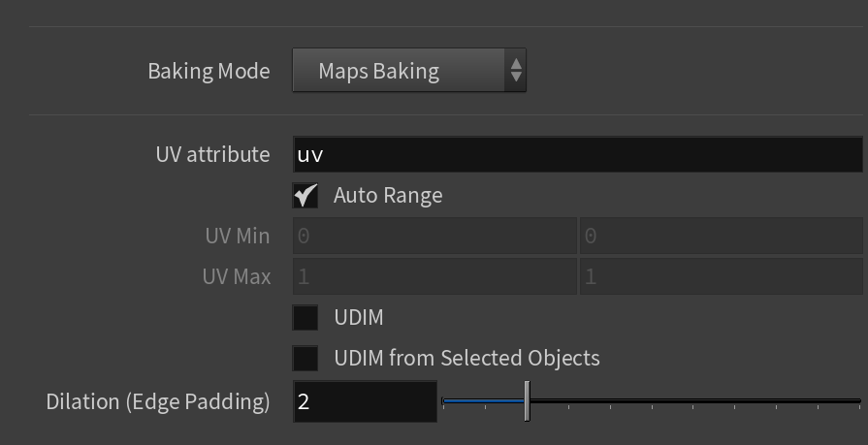The height and width of the screenshot is (445, 868).
Task: Uncheck the Auto Range checkbox
Action: (305, 196)
